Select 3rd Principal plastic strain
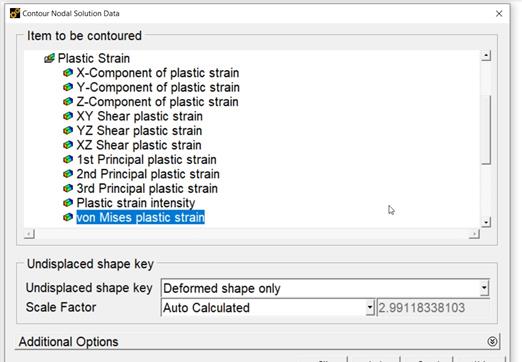This screenshot has width=522, height=362. point(147,188)
